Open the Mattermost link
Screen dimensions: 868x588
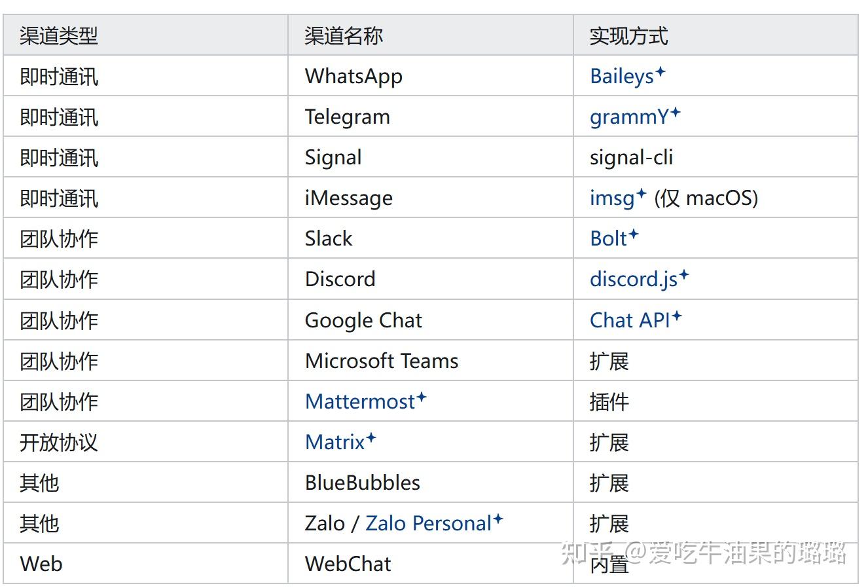point(360,401)
